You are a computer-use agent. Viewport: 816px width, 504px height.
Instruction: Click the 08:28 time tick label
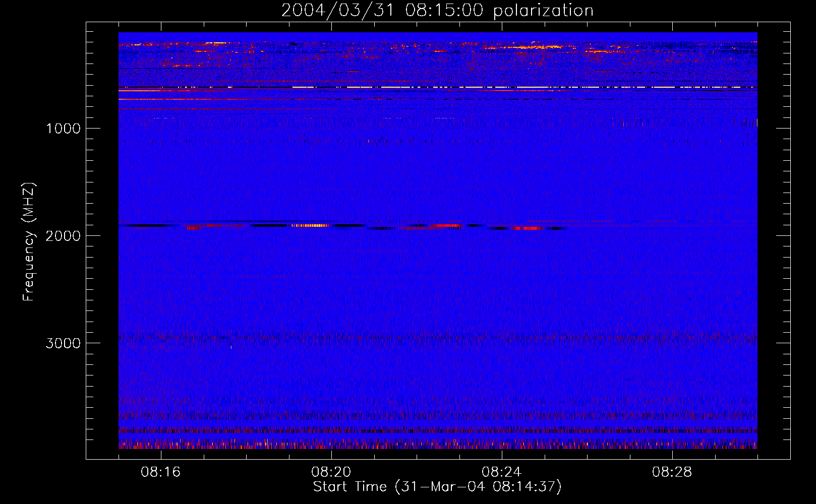(x=672, y=472)
